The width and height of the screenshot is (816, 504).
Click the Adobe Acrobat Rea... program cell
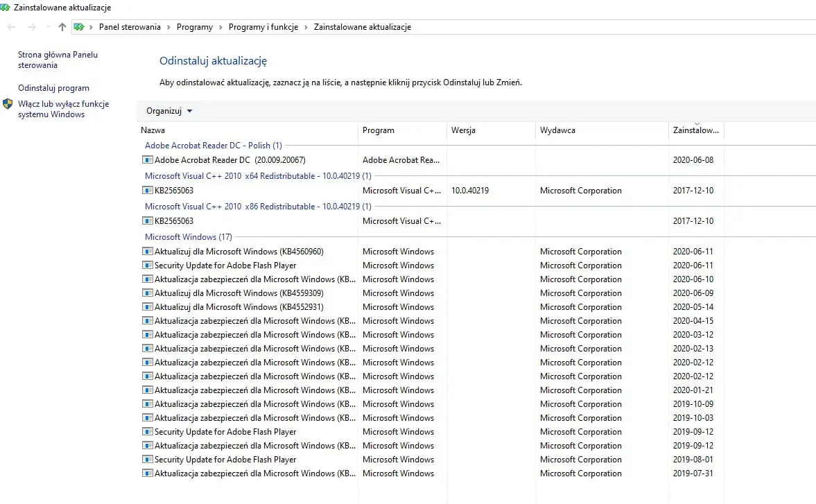pyautogui.click(x=401, y=159)
